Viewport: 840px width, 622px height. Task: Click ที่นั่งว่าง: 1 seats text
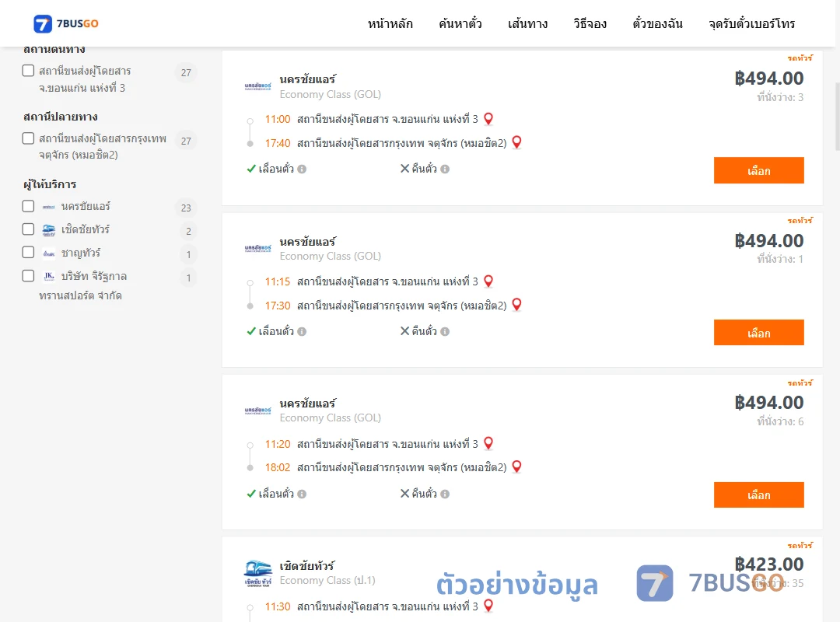[x=780, y=259]
